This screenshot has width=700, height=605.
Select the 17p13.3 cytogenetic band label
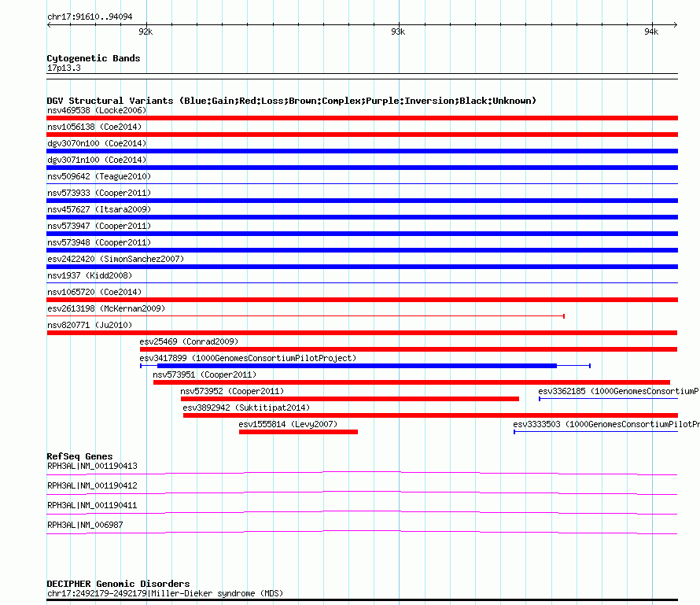[x=64, y=68]
